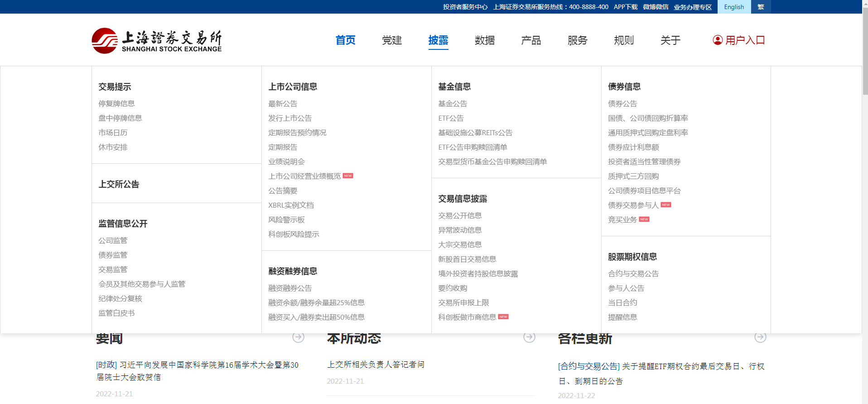Open 微博微信 link in top bar

[656, 7]
